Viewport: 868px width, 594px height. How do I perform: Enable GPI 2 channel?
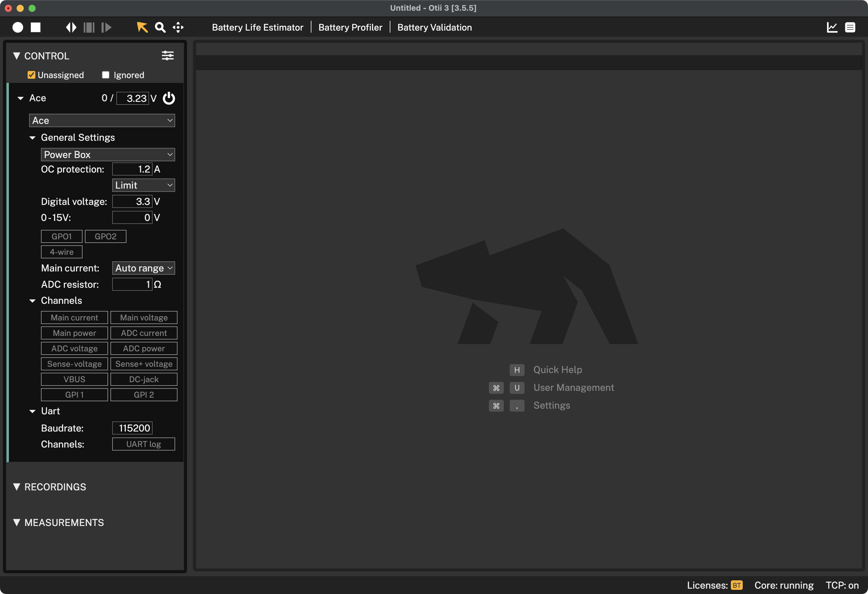[x=144, y=395]
